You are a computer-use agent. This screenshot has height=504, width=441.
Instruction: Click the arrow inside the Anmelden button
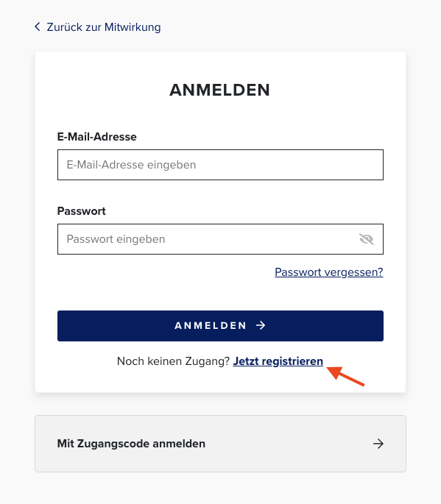tap(261, 325)
